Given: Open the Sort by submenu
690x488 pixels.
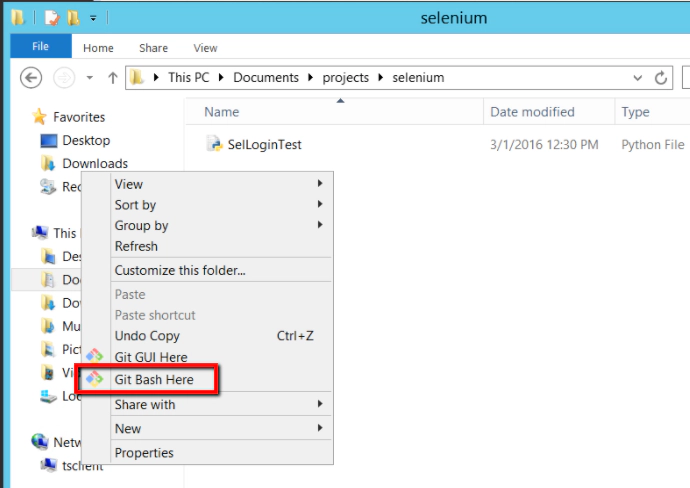Looking at the screenshot, I should tap(221, 205).
